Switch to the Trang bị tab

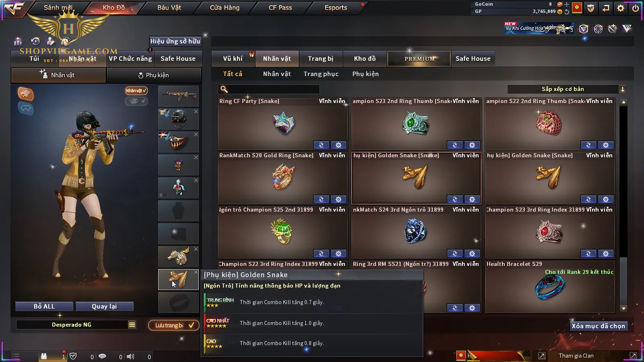(321, 59)
